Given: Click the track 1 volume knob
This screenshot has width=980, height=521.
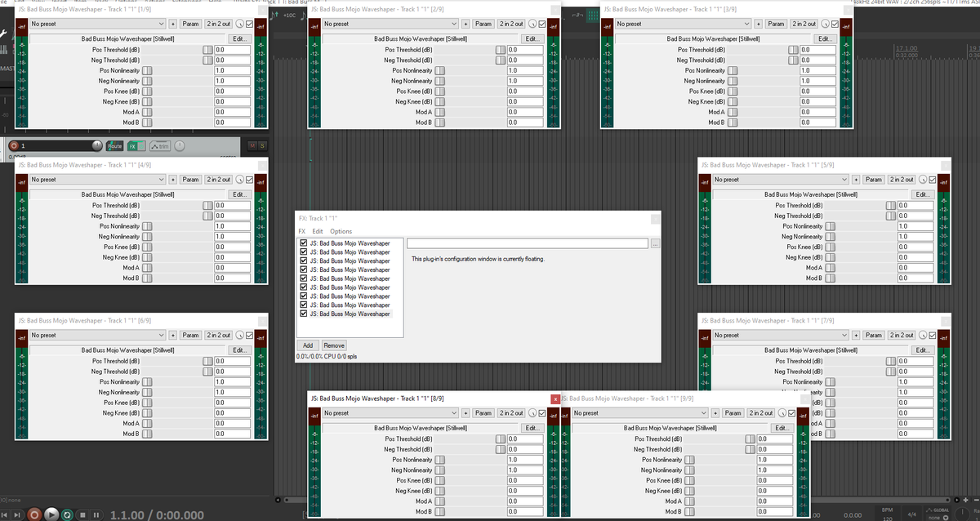Looking at the screenshot, I should (97, 145).
